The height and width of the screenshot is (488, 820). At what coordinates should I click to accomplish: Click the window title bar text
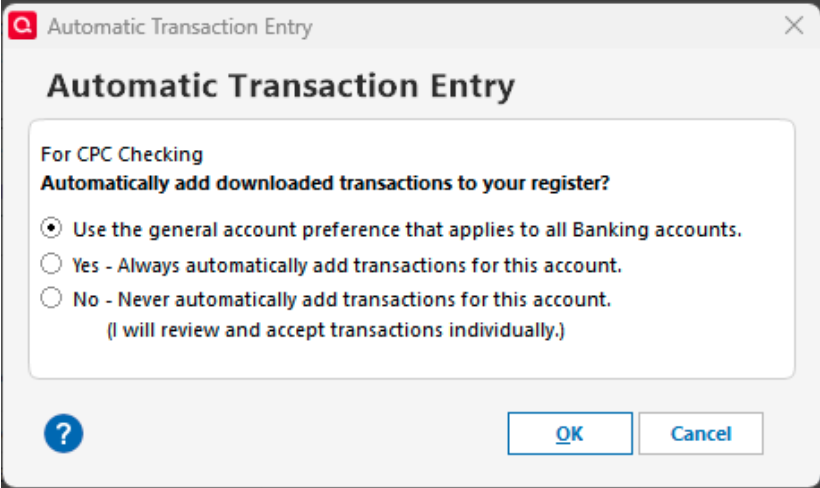coord(180,27)
